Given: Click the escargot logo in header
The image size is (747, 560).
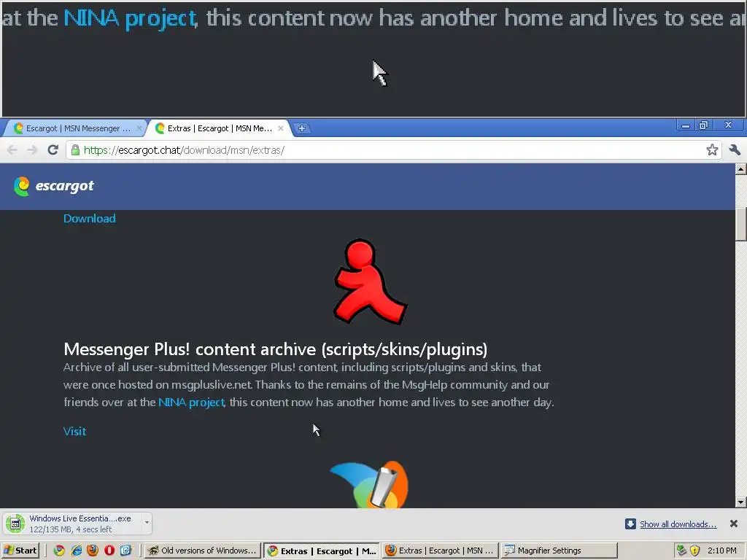Looking at the screenshot, I should (x=54, y=186).
